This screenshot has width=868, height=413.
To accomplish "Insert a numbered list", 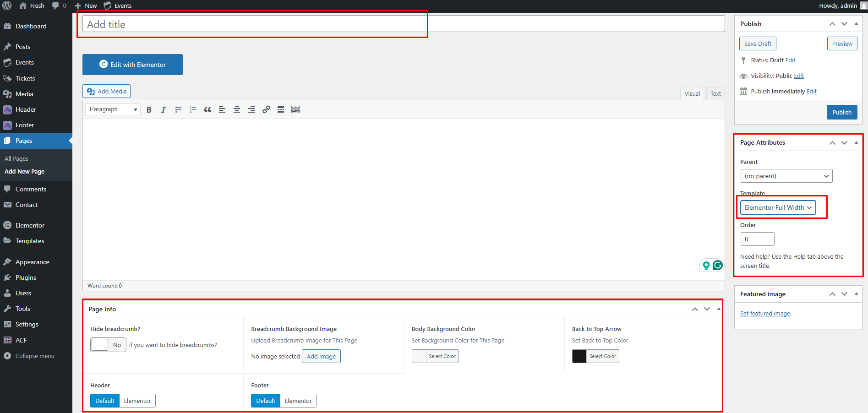I will tap(193, 109).
